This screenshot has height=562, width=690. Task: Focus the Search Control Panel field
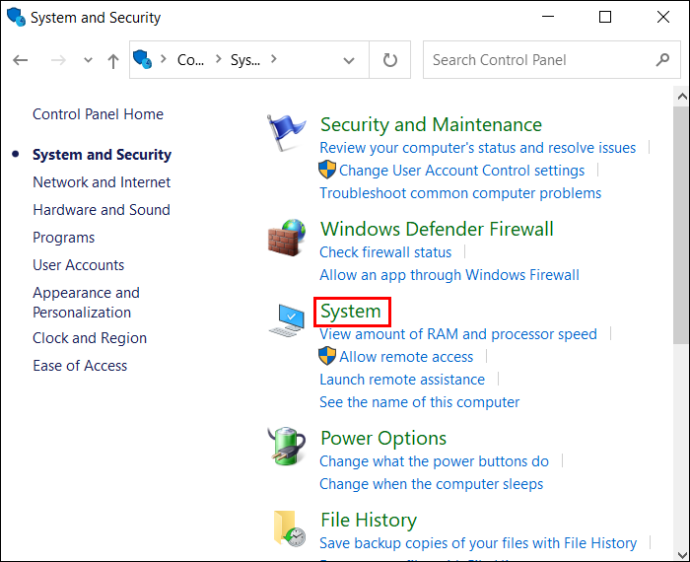(552, 60)
